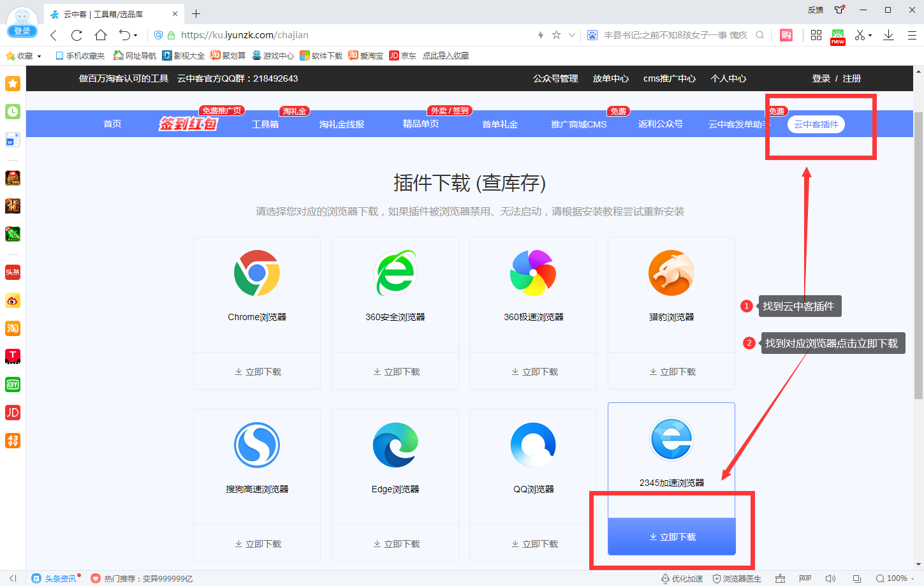
Task: Open the dropdown arrow beside scissors
Action: [870, 36]
